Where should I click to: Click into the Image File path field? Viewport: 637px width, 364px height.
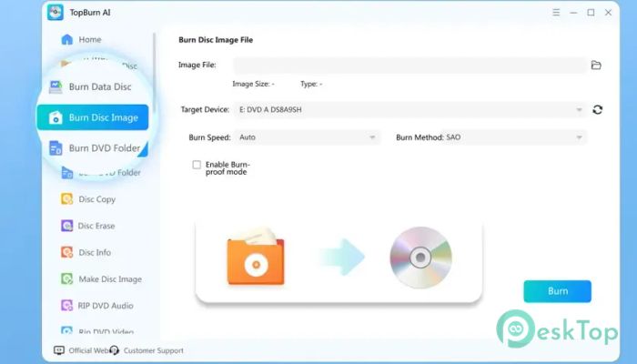[409, 65]
